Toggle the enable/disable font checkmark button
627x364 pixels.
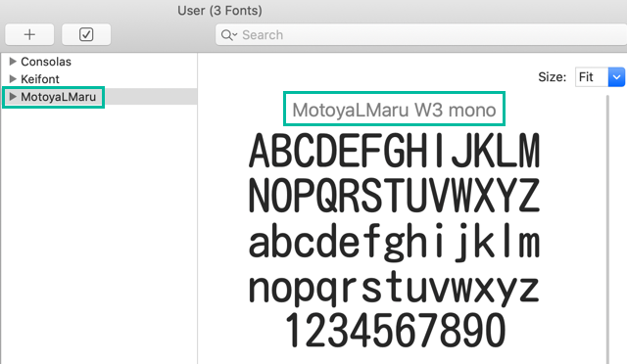[86, 35]
